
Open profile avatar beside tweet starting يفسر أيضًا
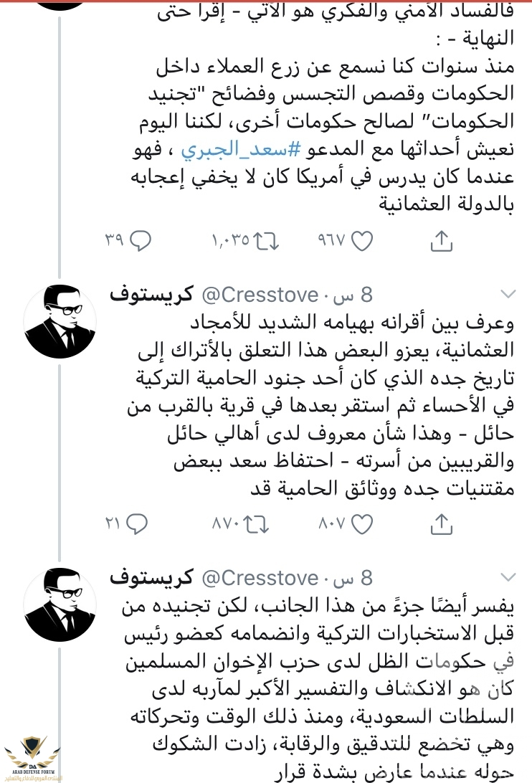click(x=60, y=603)
